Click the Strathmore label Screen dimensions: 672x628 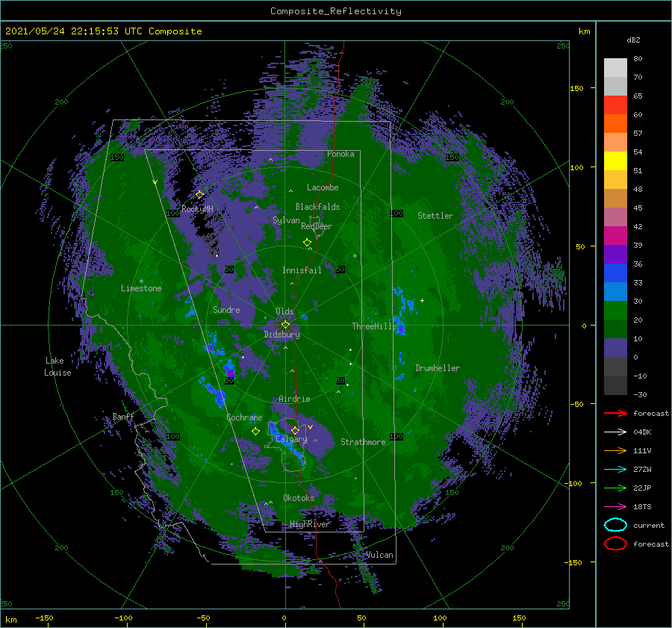(363, 442)
